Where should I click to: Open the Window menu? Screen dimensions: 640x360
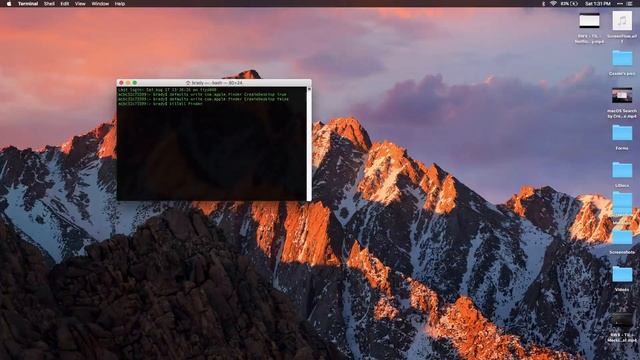click(x=100, y=4)
